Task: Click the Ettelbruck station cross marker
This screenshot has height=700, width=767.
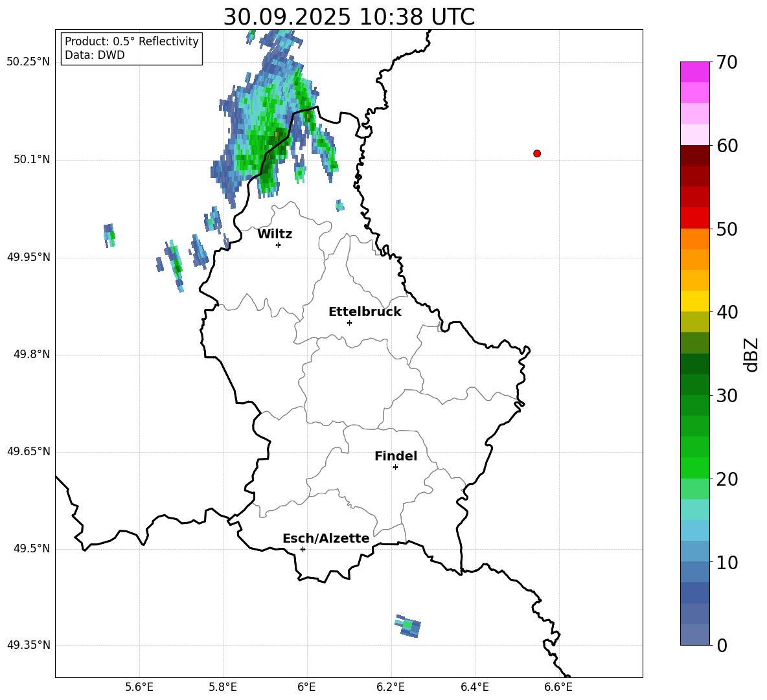Action: (349, 322)
